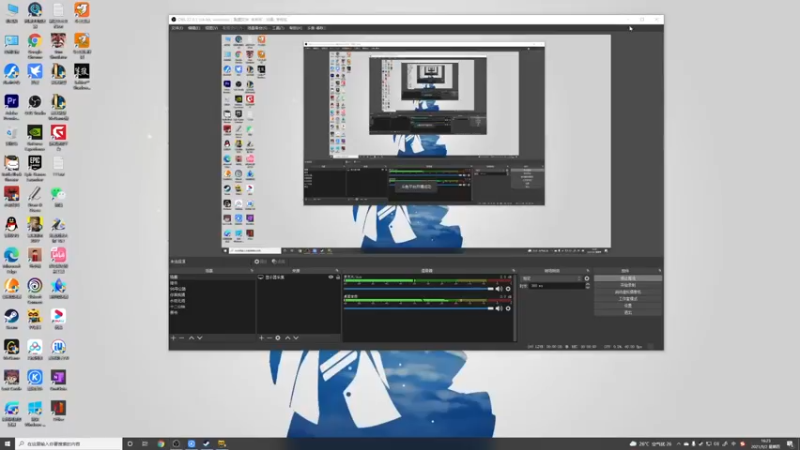
Task: Click the transition duration input field
Action: coord(557,286)
